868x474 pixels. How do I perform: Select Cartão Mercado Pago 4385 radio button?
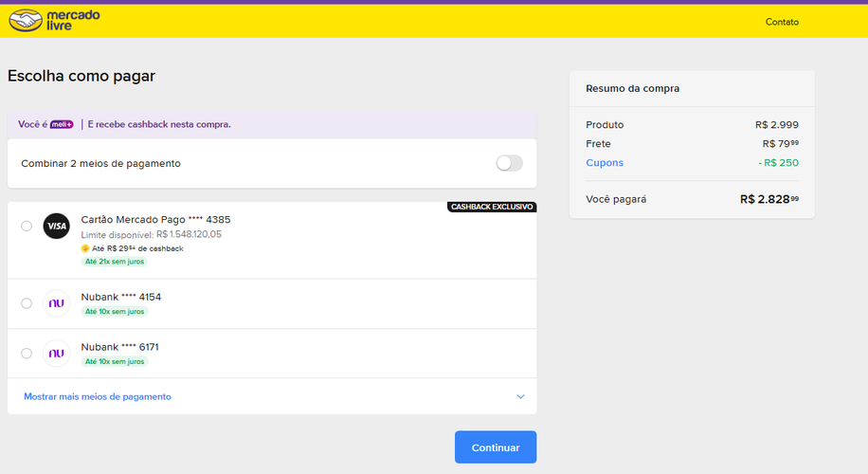point(27,226)
